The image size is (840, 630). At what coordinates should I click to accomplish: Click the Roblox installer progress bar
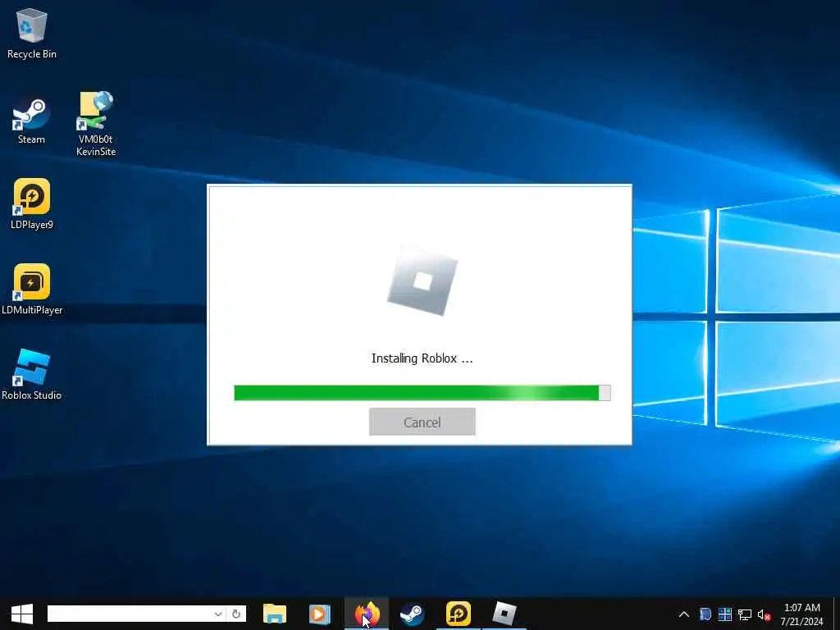click(x=422, y=393)
